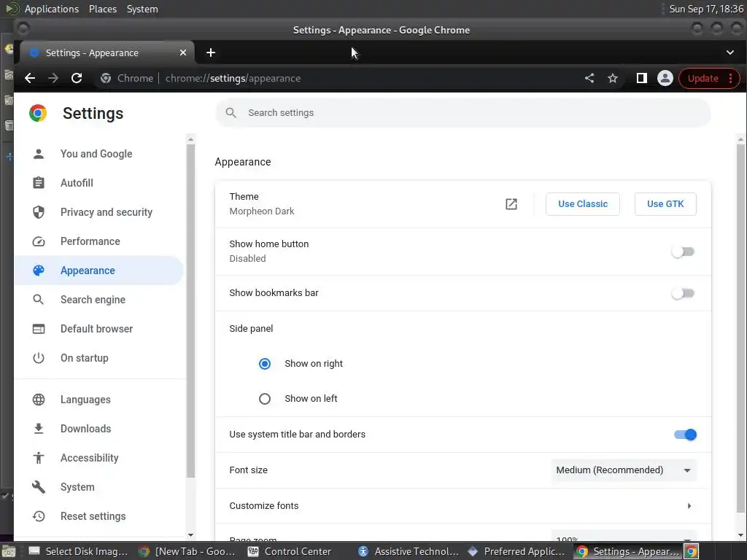Close the Settings - Appearance tab

point(183,52)
